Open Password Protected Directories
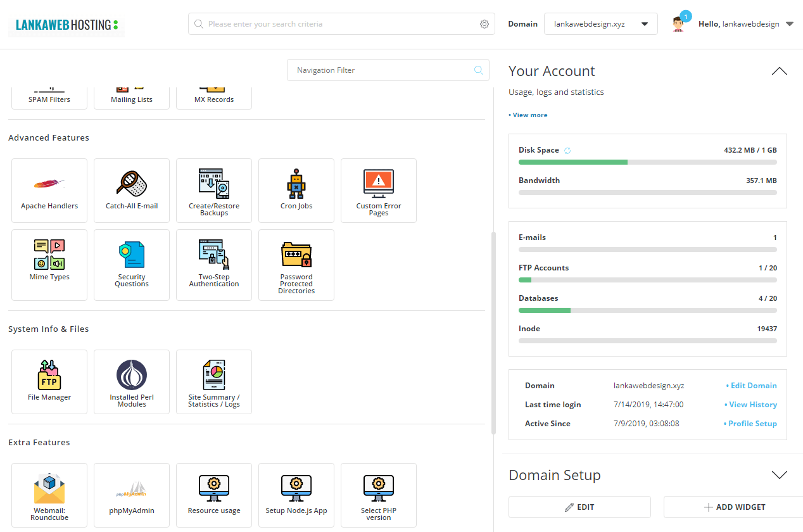This screenshot has width=803, height=532. coord(296,264)
